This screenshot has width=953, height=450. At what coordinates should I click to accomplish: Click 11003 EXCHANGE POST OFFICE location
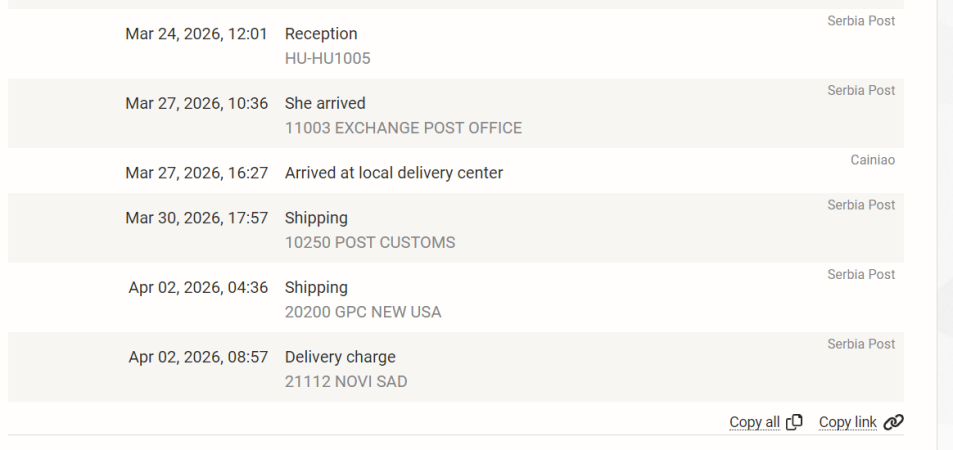(403, 128)
